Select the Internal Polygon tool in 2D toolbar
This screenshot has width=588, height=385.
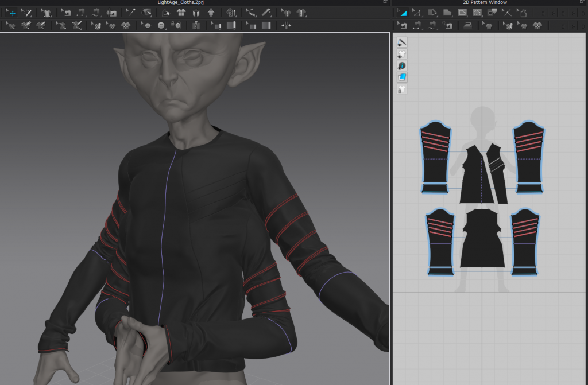pos(462,13)
